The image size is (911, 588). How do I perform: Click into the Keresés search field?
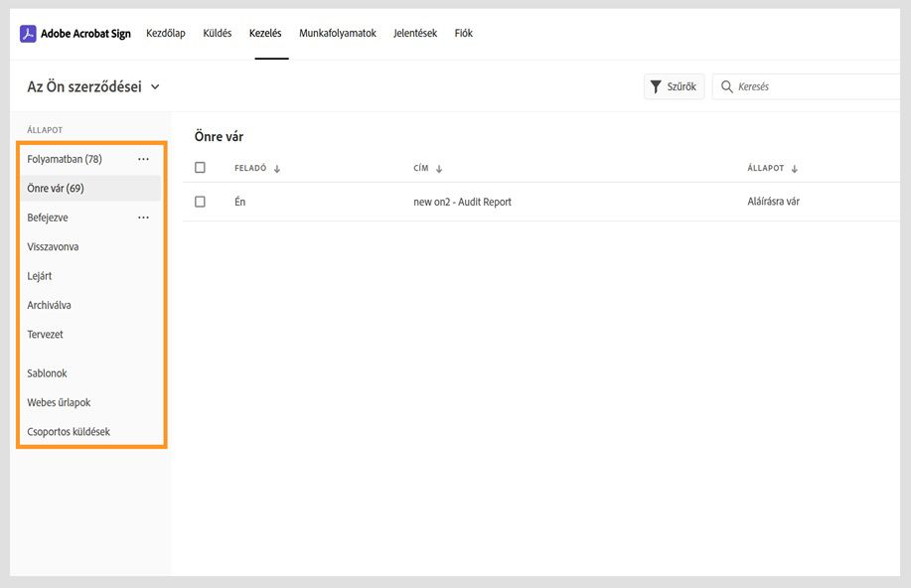click(x=805, y=87)
